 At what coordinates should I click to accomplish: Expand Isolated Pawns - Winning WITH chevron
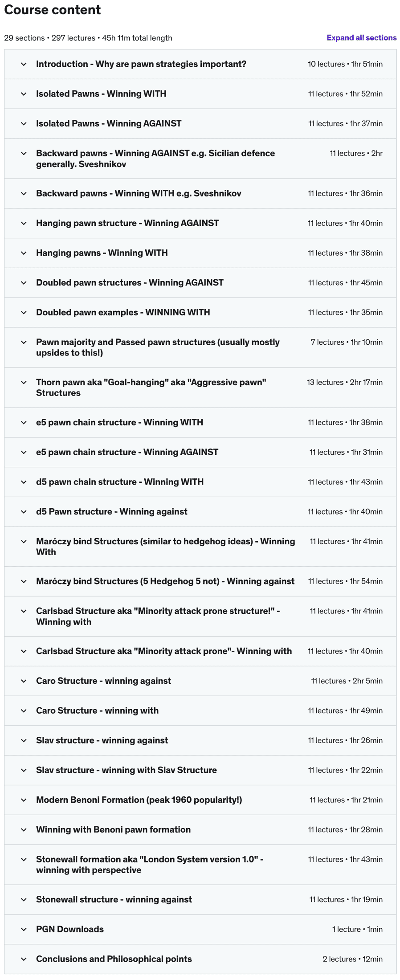coord(24,94)
